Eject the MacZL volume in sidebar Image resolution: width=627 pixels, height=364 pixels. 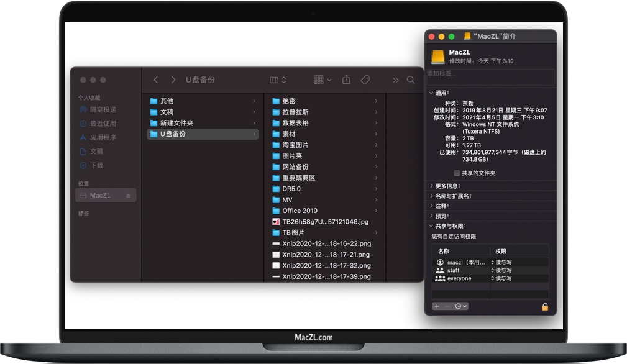pyautogui.click(x=129, y=196)
